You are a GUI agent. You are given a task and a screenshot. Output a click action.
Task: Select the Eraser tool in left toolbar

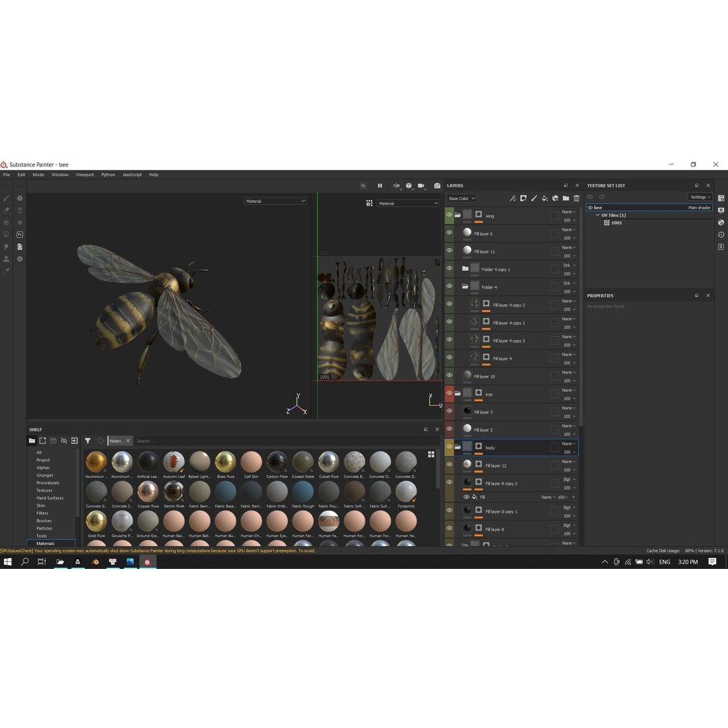tap(7, 210)
